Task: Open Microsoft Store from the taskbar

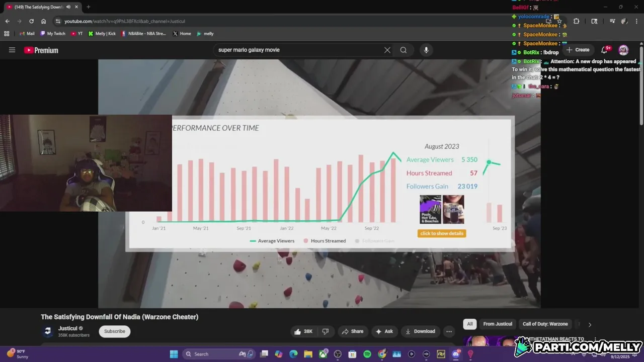Action: pyautogui.click(x=353, y=354)
